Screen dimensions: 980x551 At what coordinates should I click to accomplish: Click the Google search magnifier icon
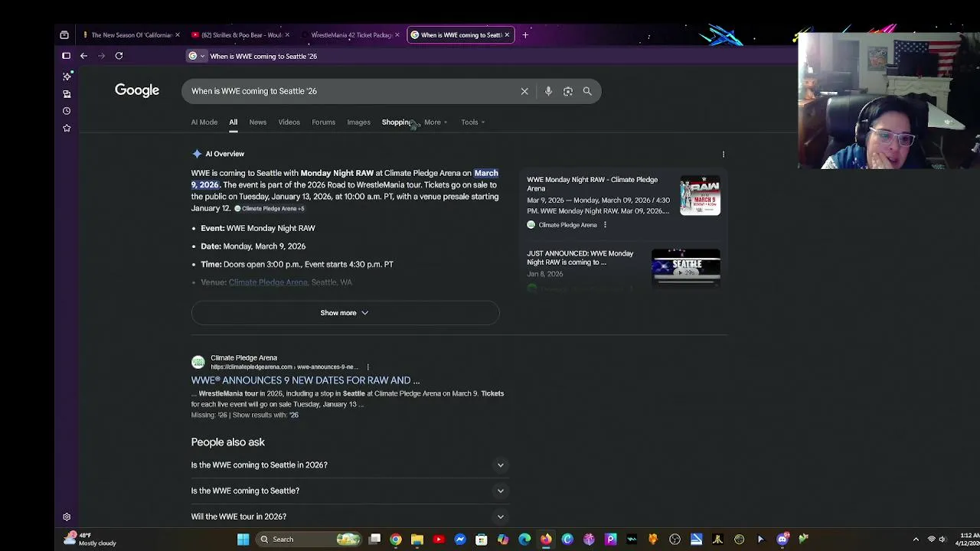pyautogui.click(x=587, y=91)
